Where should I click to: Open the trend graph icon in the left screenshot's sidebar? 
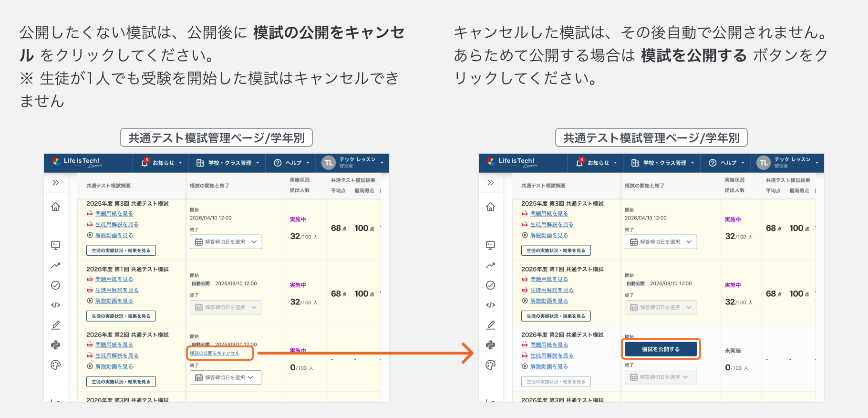56,265
